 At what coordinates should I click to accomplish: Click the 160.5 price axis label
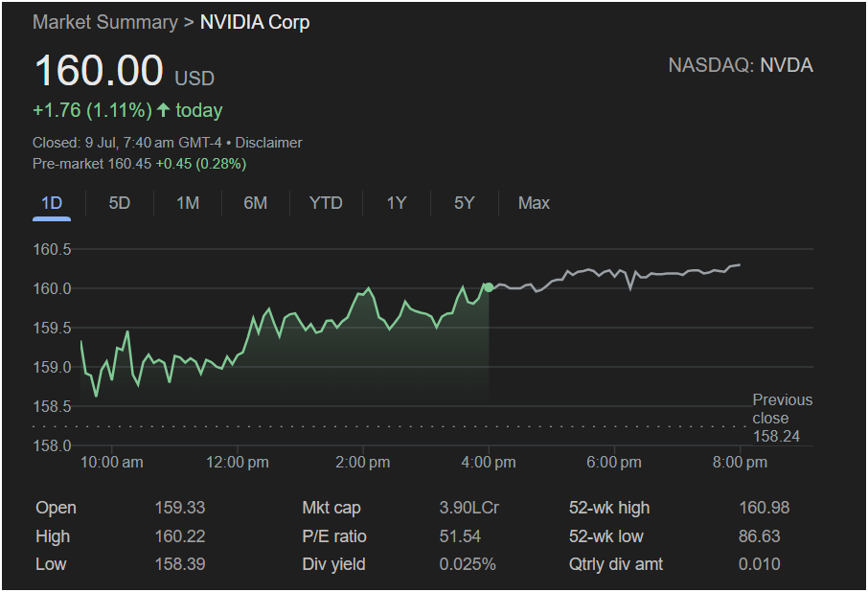[x=52, y=249]
